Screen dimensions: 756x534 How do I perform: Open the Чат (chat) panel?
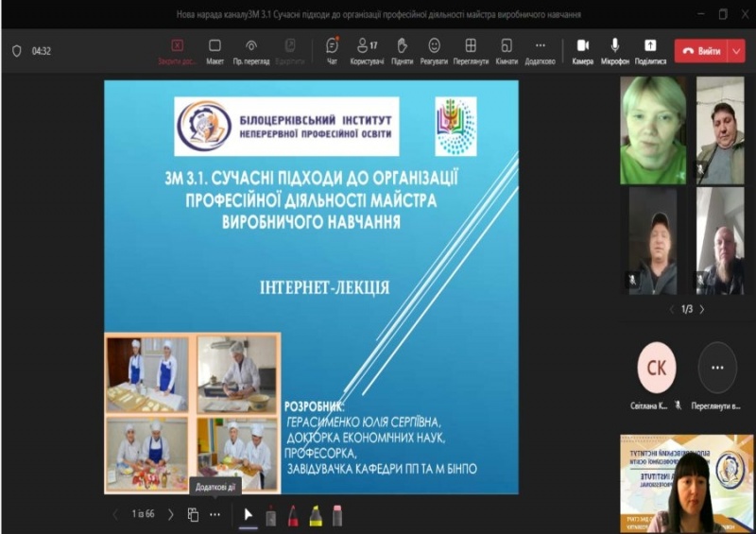pyautogui.click(x=332, y=50)
